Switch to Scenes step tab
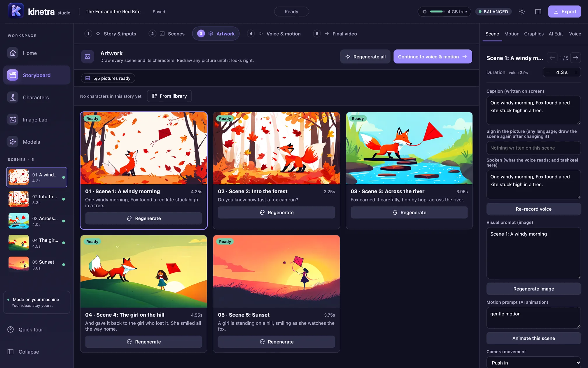The height and width of the screenshot is (368, 588). click(167, 34)
